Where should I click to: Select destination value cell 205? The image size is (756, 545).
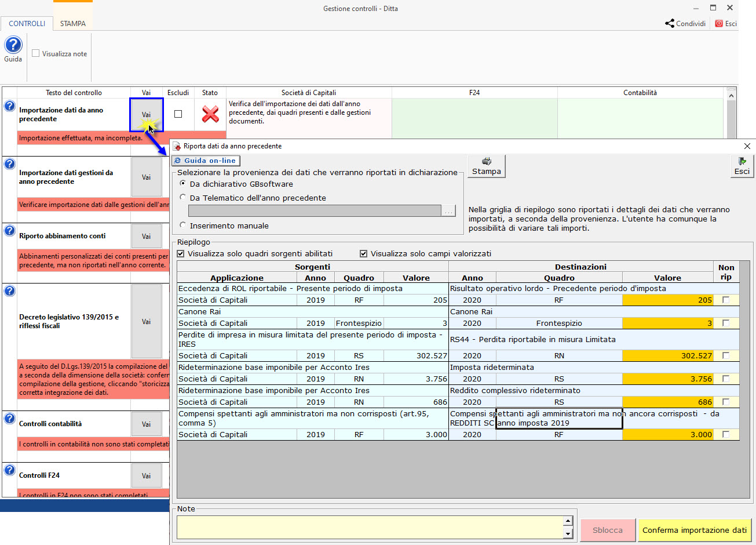(x=668, y=300)
